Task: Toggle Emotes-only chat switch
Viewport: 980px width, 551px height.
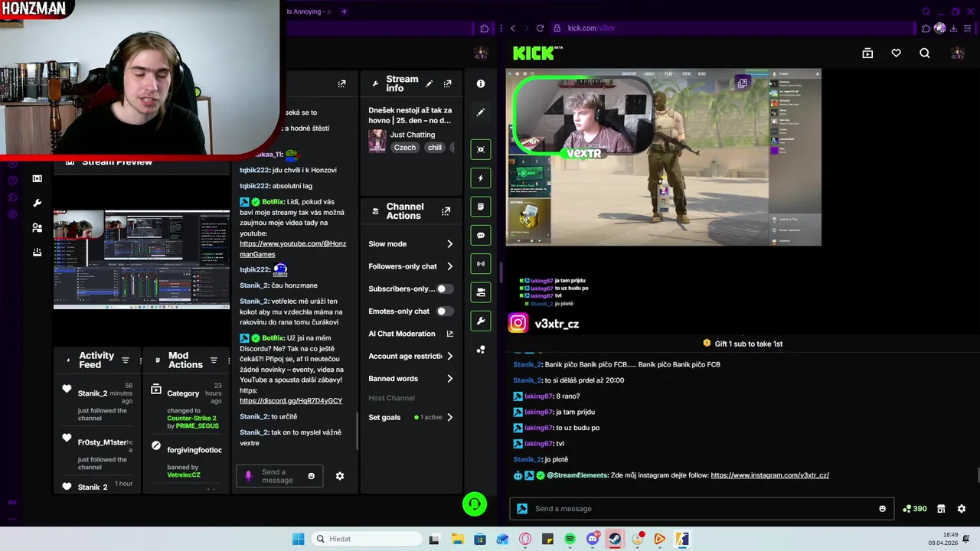Action: pos(445,311)
